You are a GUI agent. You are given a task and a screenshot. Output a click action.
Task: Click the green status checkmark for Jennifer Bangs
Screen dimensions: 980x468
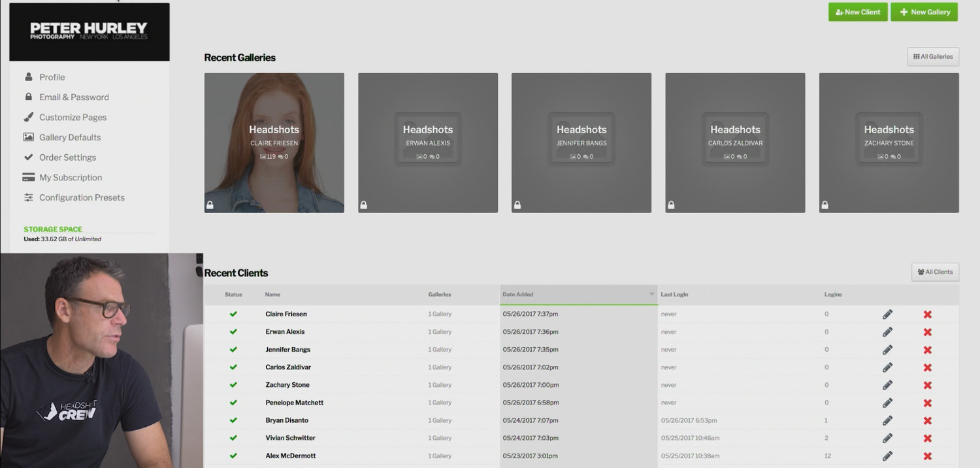tap(233, 350)
